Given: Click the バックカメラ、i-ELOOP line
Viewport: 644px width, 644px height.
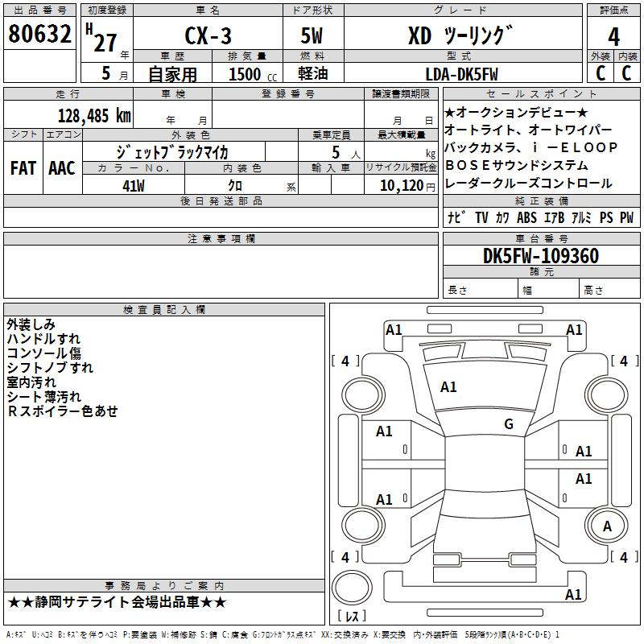Looking at the screenshot, I should (x=531, y=147).
